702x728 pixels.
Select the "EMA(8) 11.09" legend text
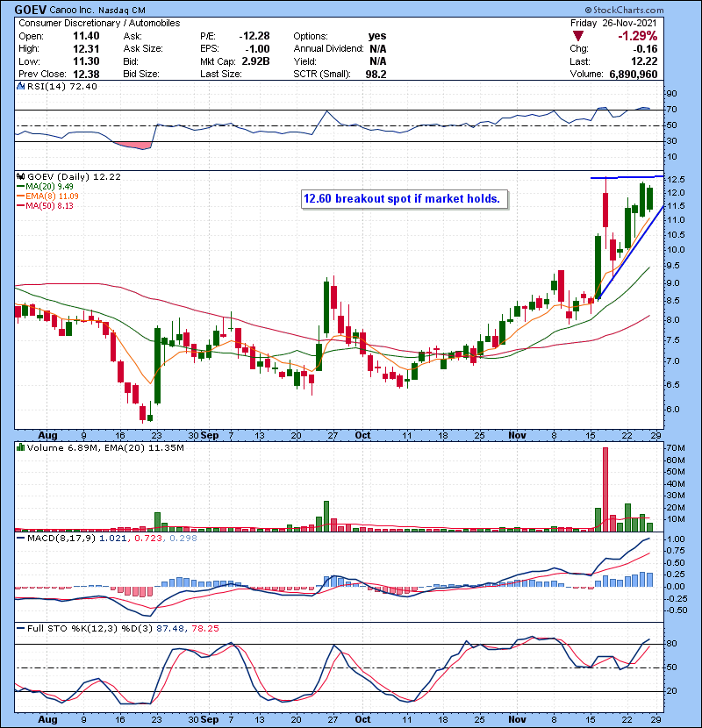click(52, 196)
